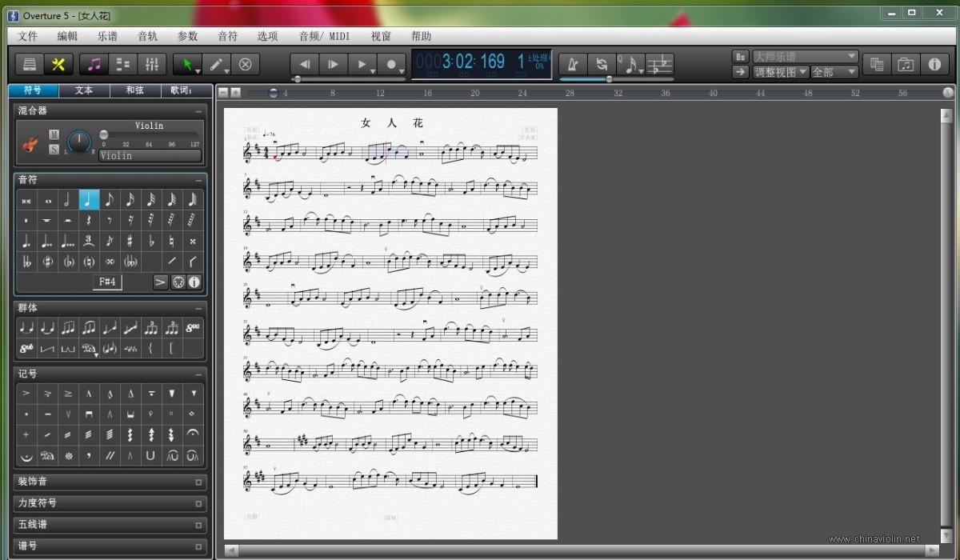This screenshot has height=560, width=960.
Task: Solo the Violin track with S button
Action: point(54,149)
